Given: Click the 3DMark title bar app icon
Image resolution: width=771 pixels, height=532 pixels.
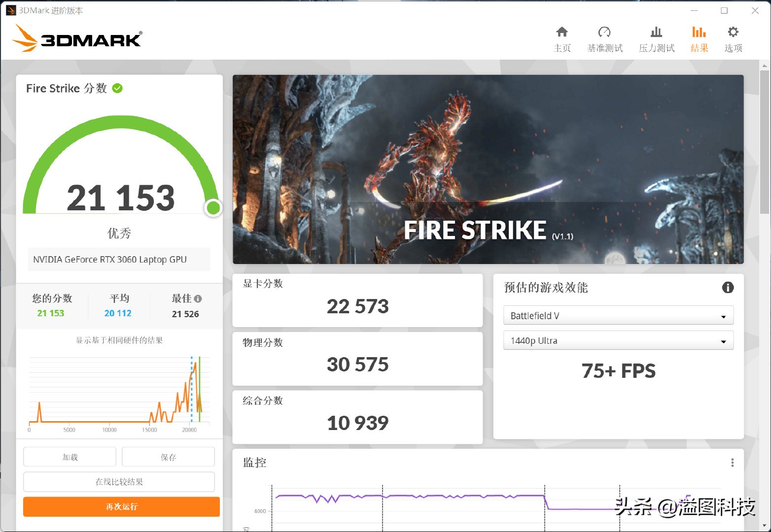Looking at the screenshot, I should coord(11,10).
